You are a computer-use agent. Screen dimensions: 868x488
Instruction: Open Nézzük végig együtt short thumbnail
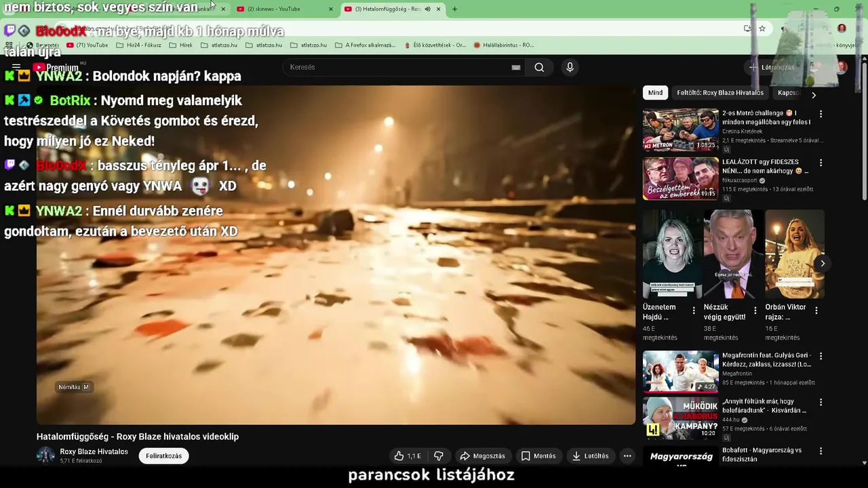pyautogui.click(x=733, y=254)
